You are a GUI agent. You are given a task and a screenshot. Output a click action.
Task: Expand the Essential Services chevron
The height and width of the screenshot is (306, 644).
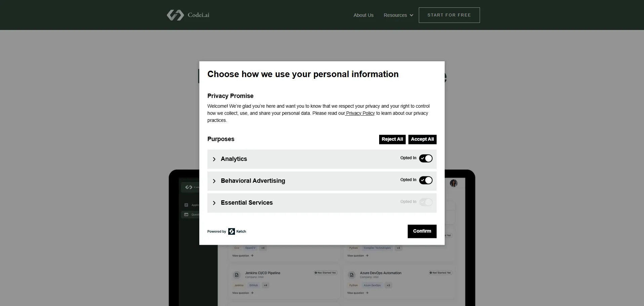pyautogui.click(x=214, y=203)
